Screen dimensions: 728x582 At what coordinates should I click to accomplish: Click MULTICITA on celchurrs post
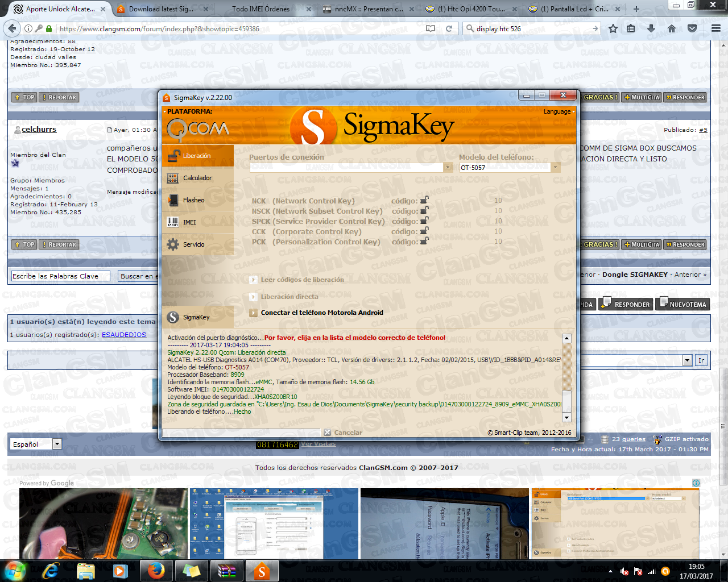click(642, 244)
